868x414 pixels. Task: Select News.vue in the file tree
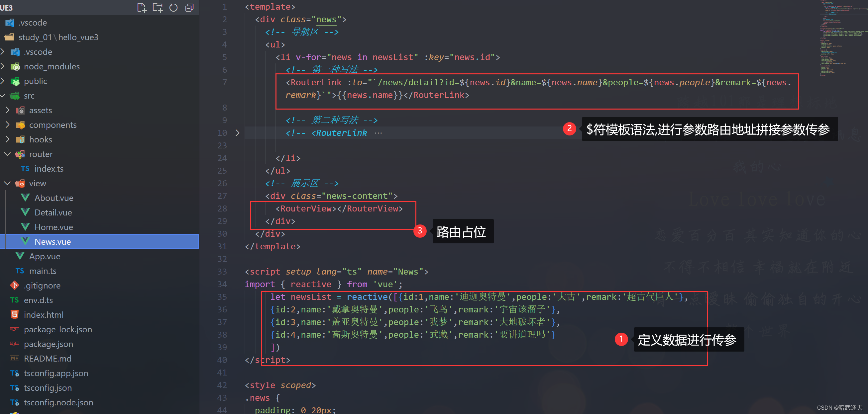click(x=99, y=242)
